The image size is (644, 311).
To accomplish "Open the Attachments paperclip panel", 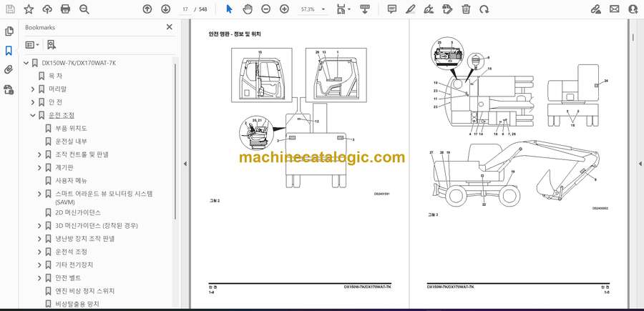I will (9, 70).
